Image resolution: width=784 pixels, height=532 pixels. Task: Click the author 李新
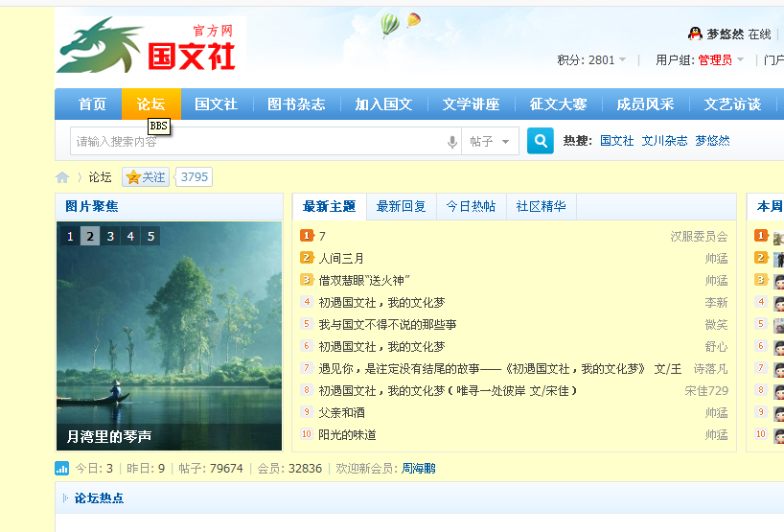tap(717, 303)
